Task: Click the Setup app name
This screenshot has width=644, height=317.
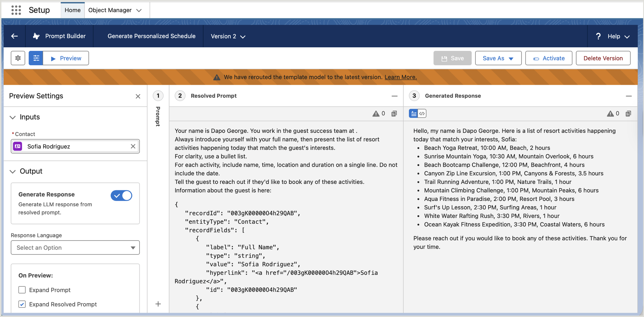Action: click(x=39, y=10)
